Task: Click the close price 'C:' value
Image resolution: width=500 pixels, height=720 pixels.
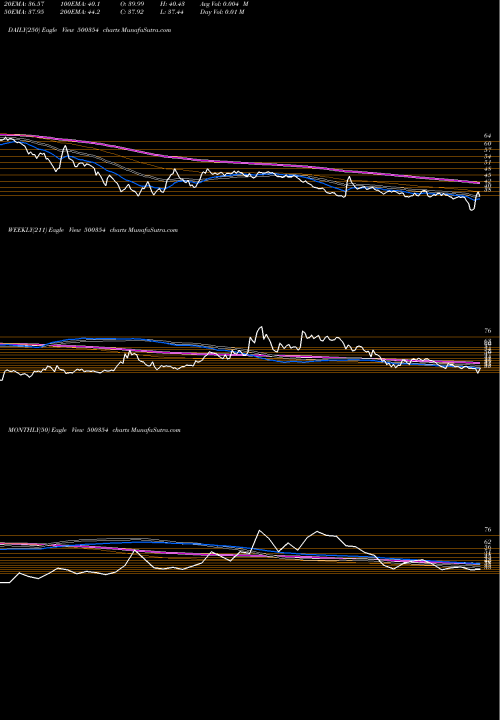Action: [x=132, y=12]
